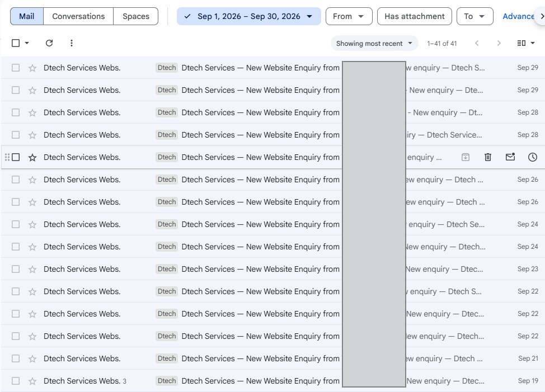Toggle split pane view icon
Viewport: 545px width, 392px height.
coord(521,43)
